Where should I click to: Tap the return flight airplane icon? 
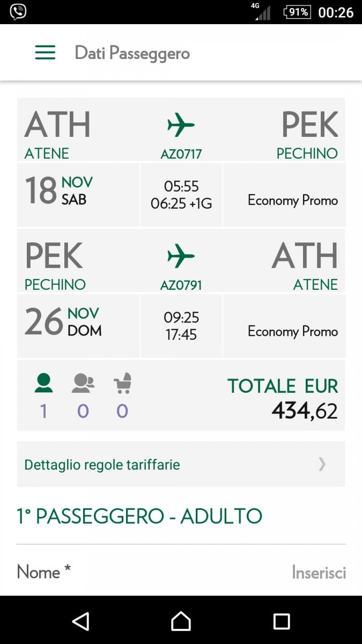(181, 256)
